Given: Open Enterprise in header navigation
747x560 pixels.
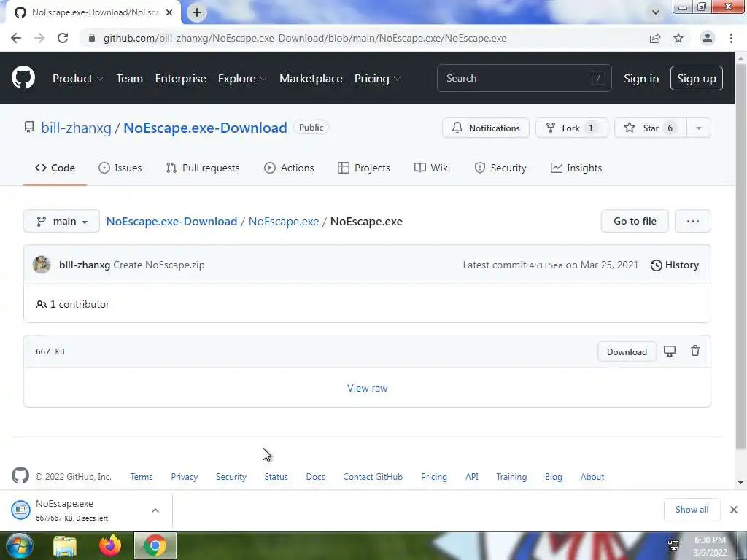Looking at the screenshot, I should (181, 79).
